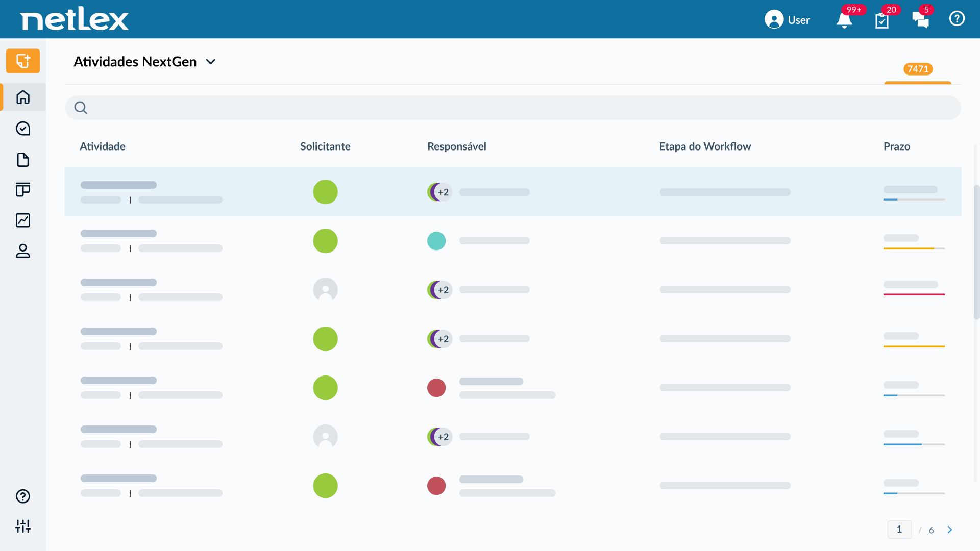The width and height of the screenshot is (980, 551).
Task: Go to Home in the sidebar
Action: click(23, 97)
